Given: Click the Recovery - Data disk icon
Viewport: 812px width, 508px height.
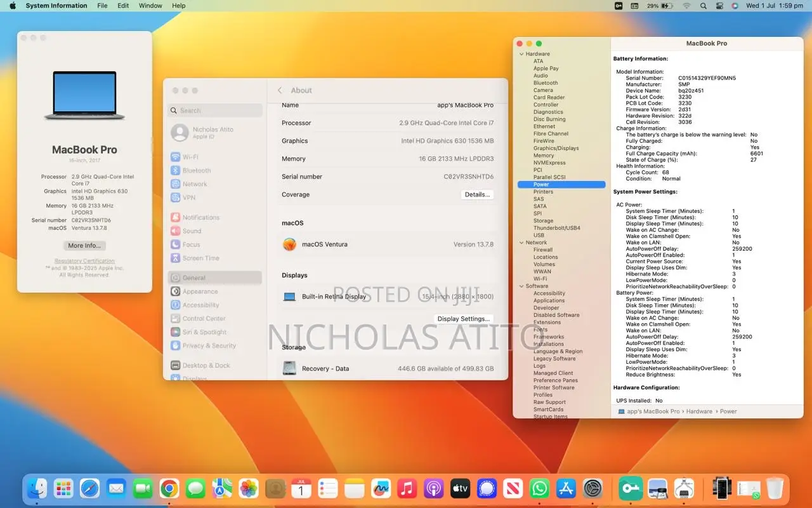Looking at the screenshot, I should tap(289, 368).
